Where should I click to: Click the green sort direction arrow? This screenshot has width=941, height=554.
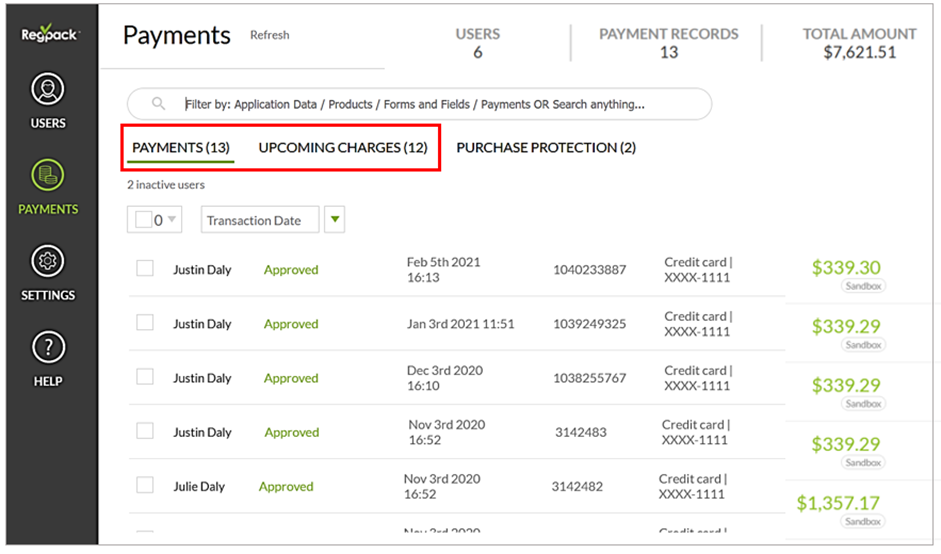coord(334,220)
